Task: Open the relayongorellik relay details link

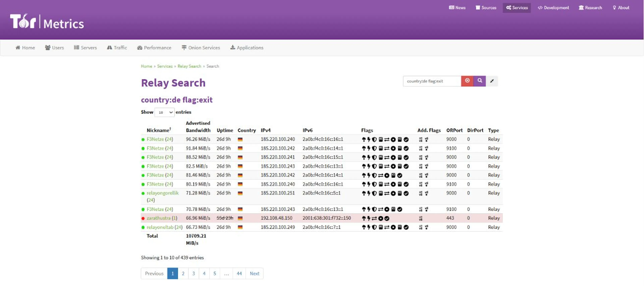Action: [x=163, y=193]
